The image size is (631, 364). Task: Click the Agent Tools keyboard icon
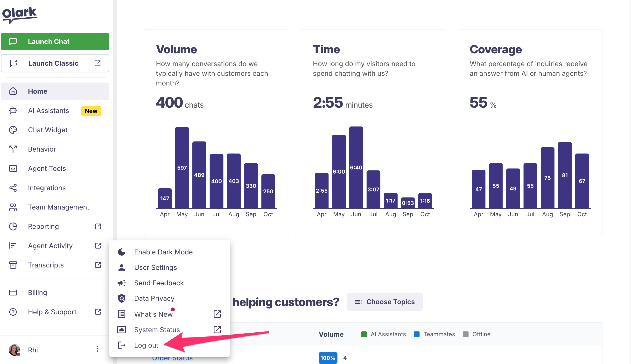click(13, 168)
